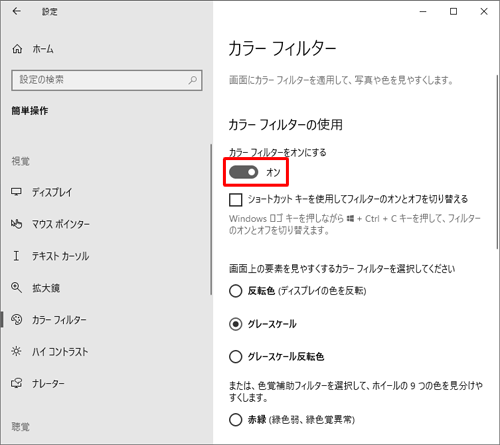500x445 pixels.
Task: Click the back arrow icon
Action: [x=16, y=11]
